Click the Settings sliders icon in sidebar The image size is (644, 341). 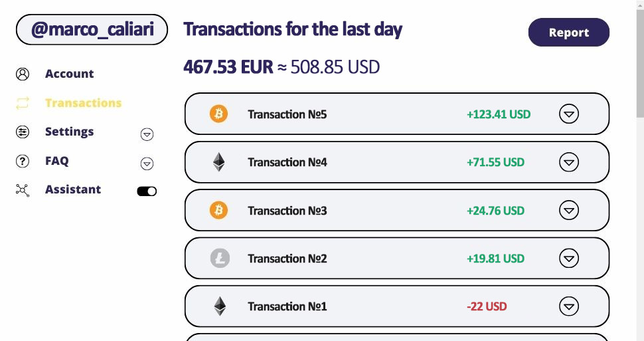point(23,132)
